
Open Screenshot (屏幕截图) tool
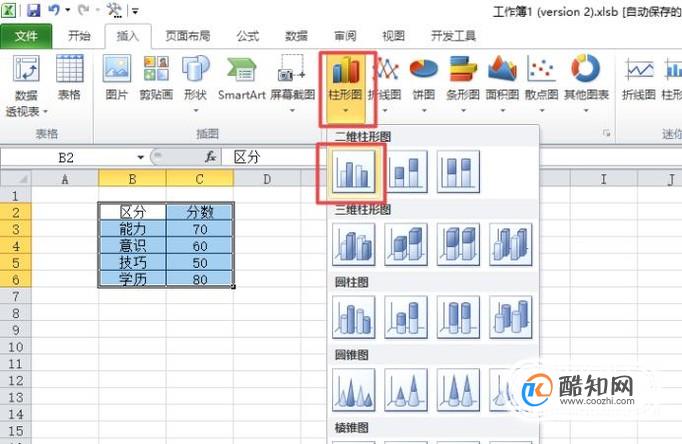point(292,83)
